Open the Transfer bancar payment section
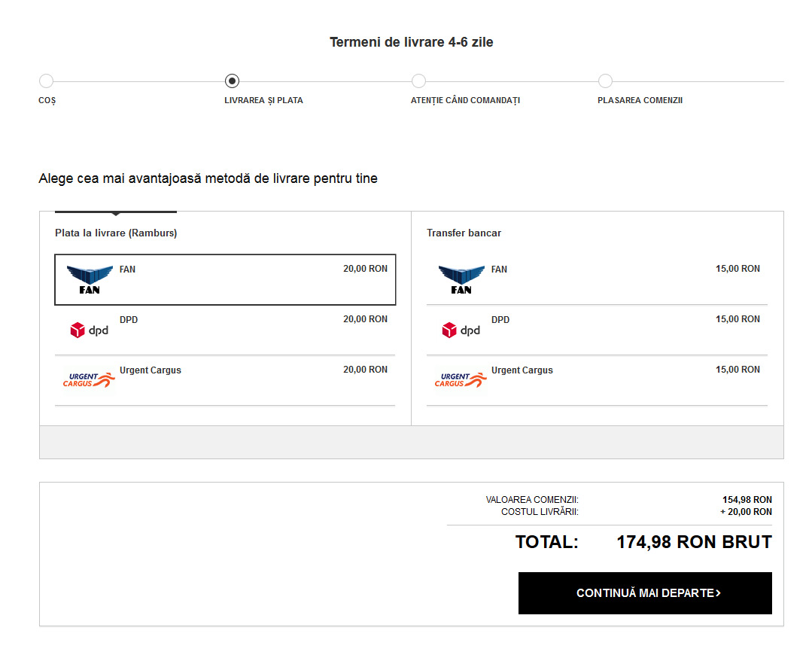Image resolution: width=812 pixels, height=664 pixels. (x=464, y=233)
